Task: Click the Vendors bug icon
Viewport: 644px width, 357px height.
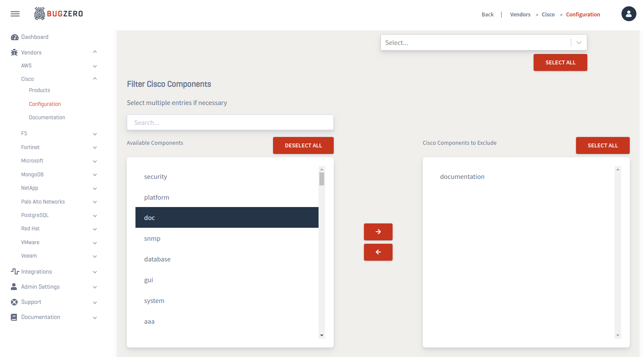Action: 14,53
